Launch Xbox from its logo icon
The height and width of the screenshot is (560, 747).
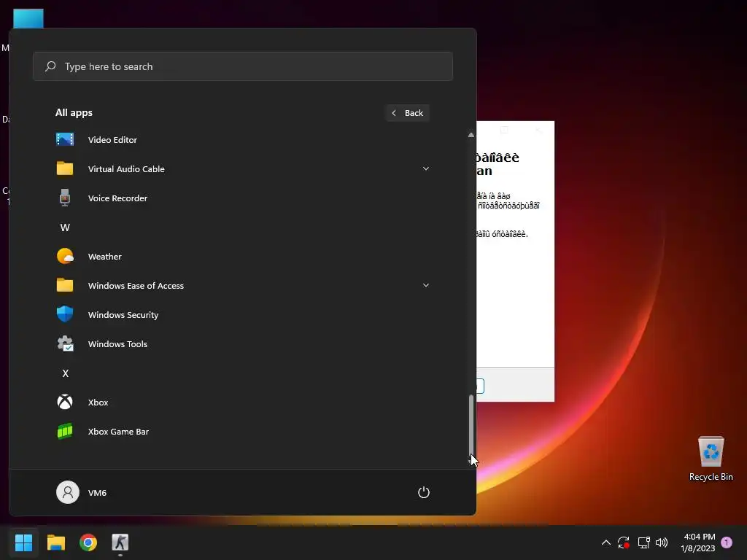point(65,402)
